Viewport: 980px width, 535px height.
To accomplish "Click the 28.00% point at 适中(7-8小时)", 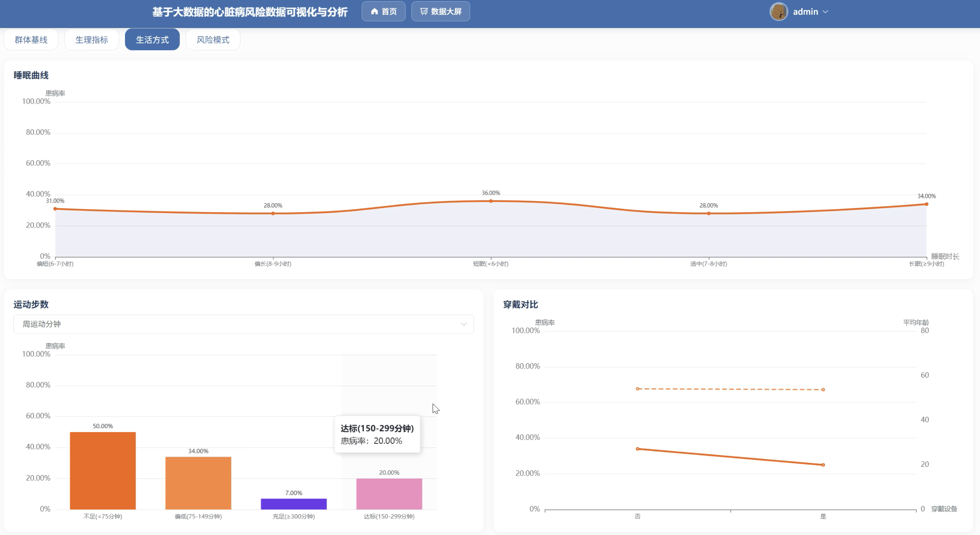I will tap(709, 213).
